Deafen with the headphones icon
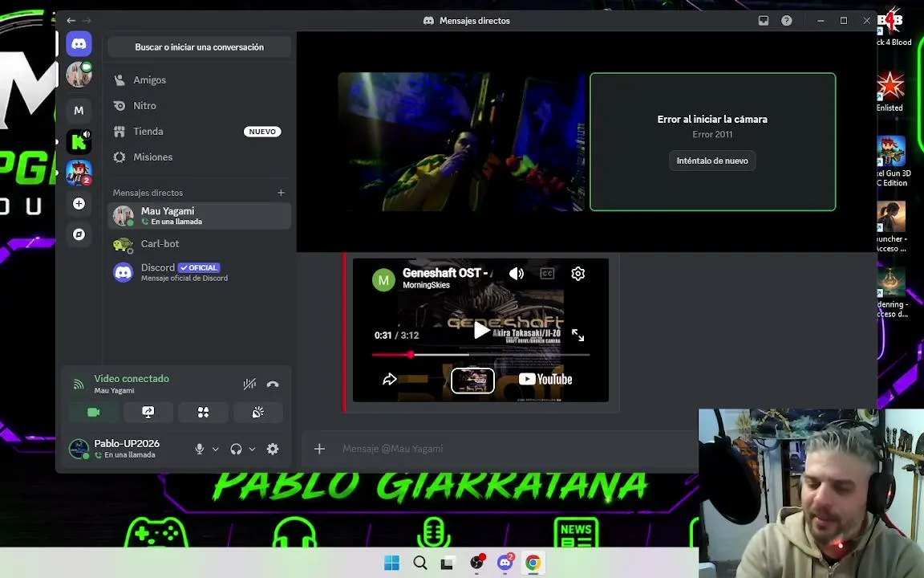 237,449
